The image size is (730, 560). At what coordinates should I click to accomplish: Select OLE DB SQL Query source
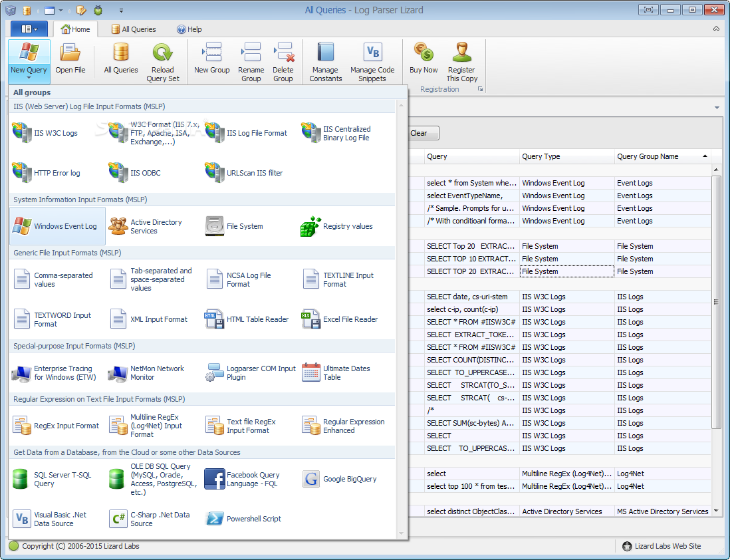point(154,480)
